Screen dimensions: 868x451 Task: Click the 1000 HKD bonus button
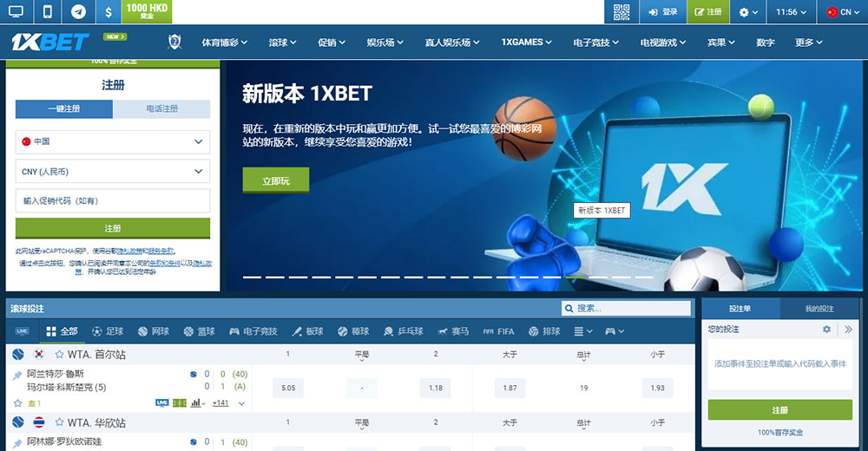click(147, 11)
